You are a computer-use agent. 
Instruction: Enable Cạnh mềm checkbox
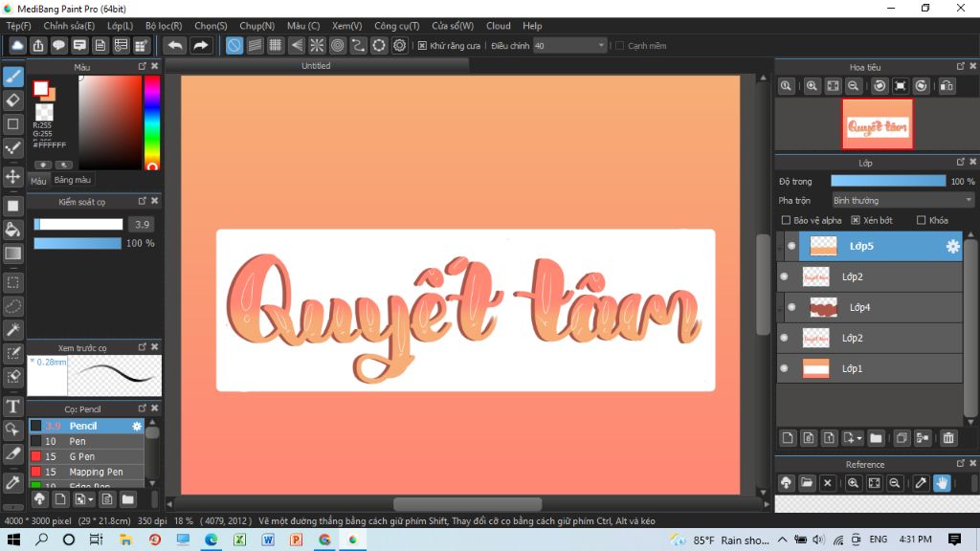click(620, 46)
